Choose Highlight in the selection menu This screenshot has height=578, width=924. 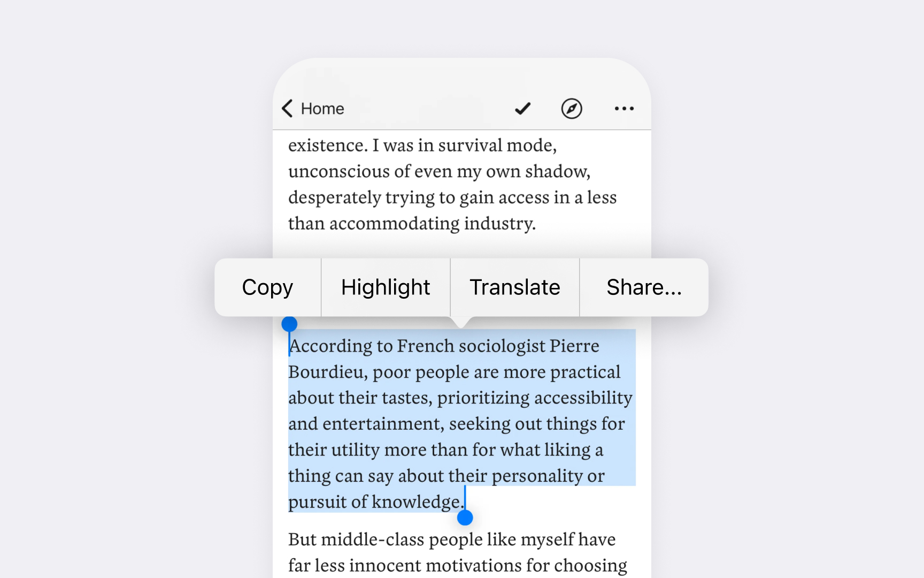[x=386, y=287]
